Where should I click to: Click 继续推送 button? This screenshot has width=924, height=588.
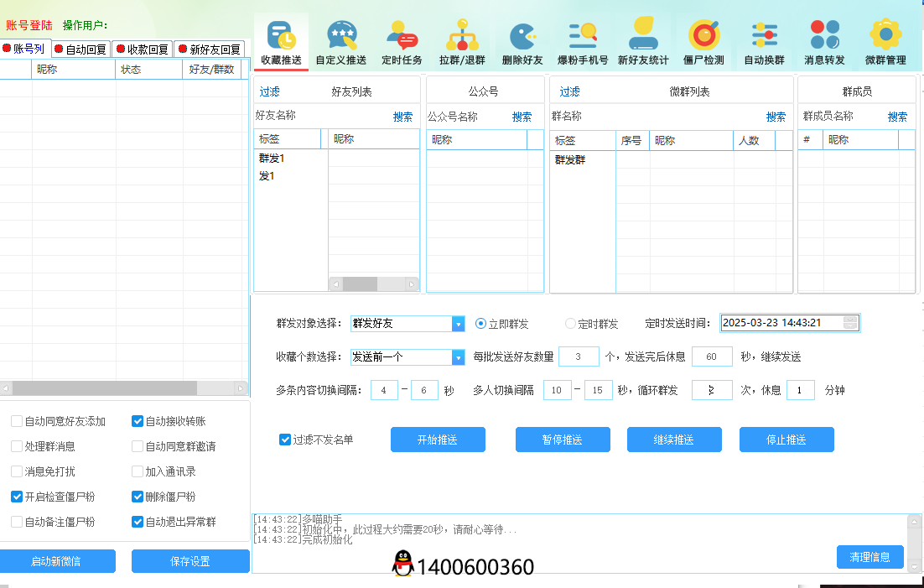[674, 440]
